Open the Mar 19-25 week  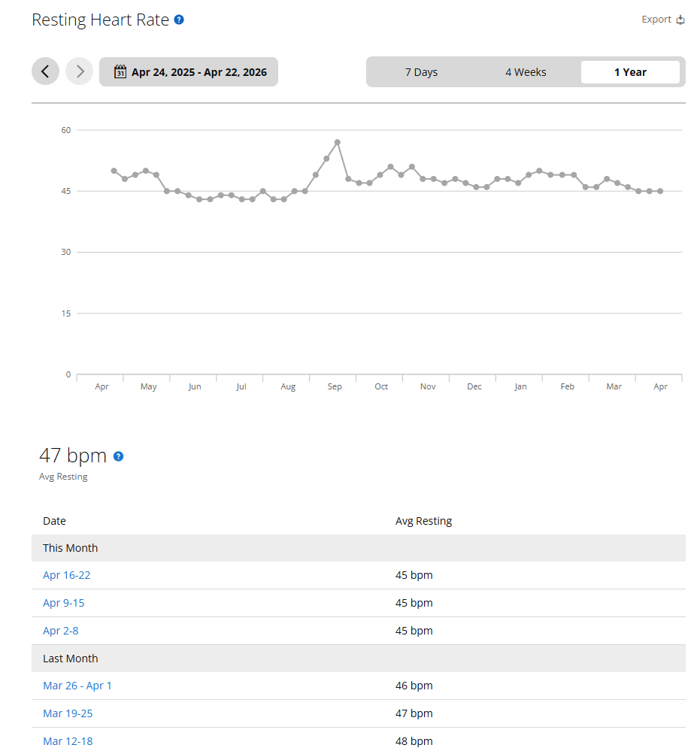(x=68, y=713)
